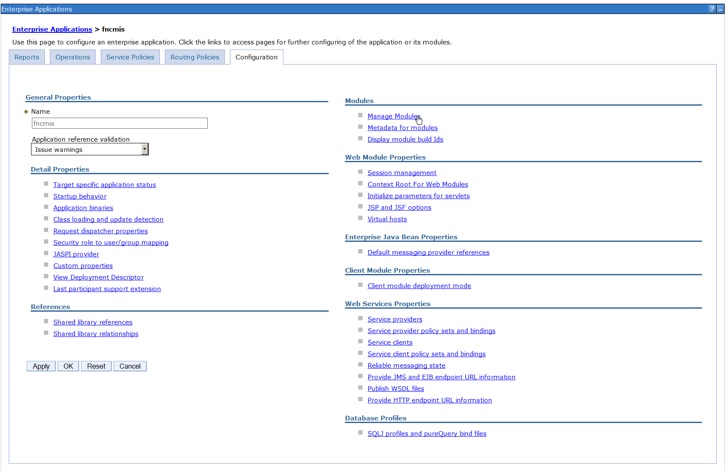Open the Startup behavior link
This screenshot has height=471, width=727.
coord(80,196)
